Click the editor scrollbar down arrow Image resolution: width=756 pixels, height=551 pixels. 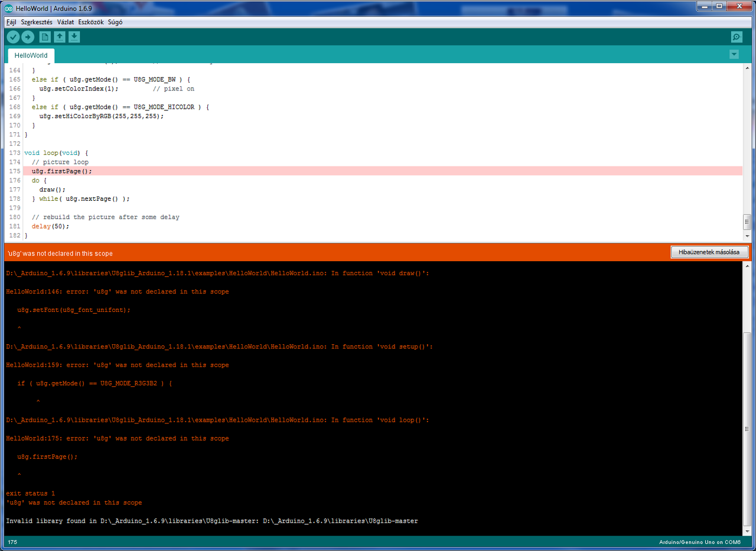[x=747, y=236]
